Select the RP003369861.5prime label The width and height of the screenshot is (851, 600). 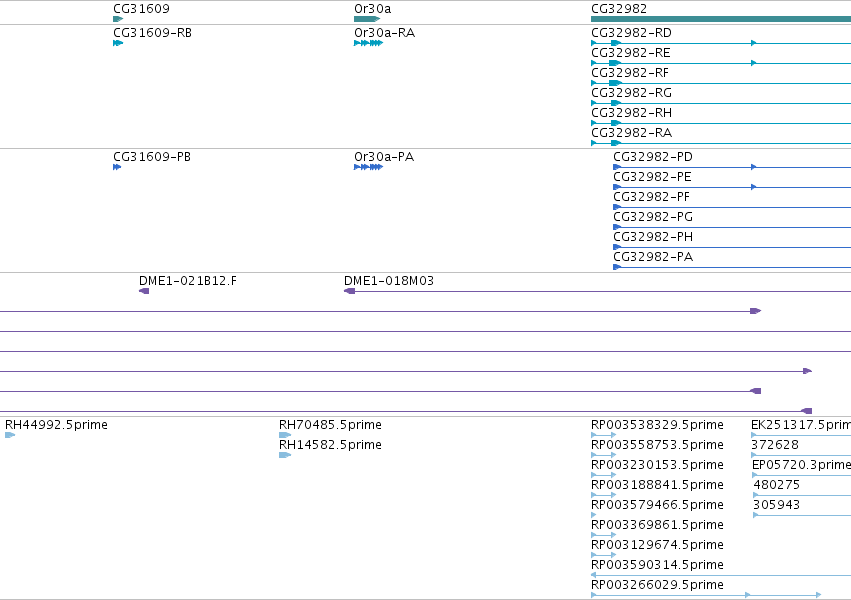[657, 525]
